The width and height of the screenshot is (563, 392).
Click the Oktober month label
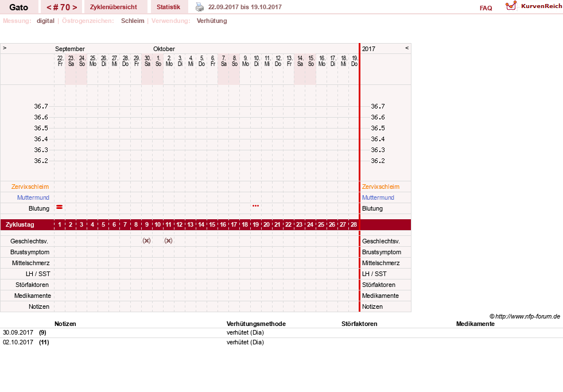click(164, 49)
